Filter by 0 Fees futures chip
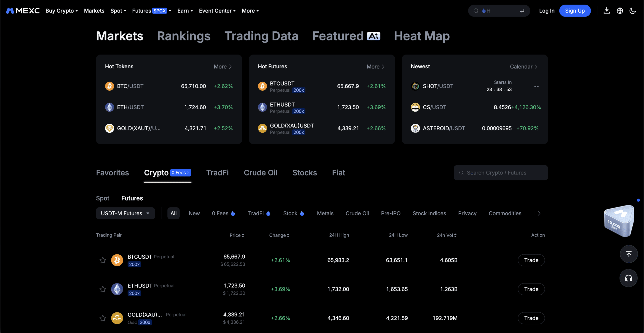The width and height of the screenshot is (644, 333). (223, 213)
